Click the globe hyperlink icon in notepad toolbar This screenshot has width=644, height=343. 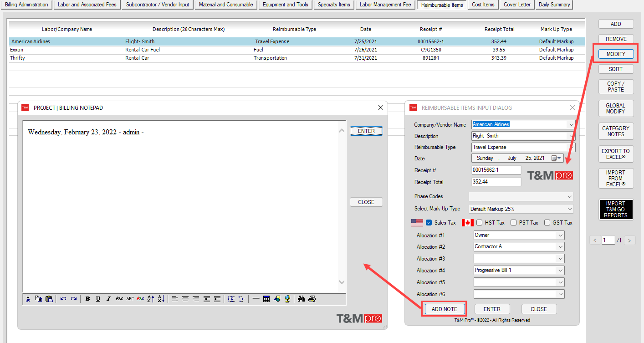pyautogui.click(x=288, y=299)
